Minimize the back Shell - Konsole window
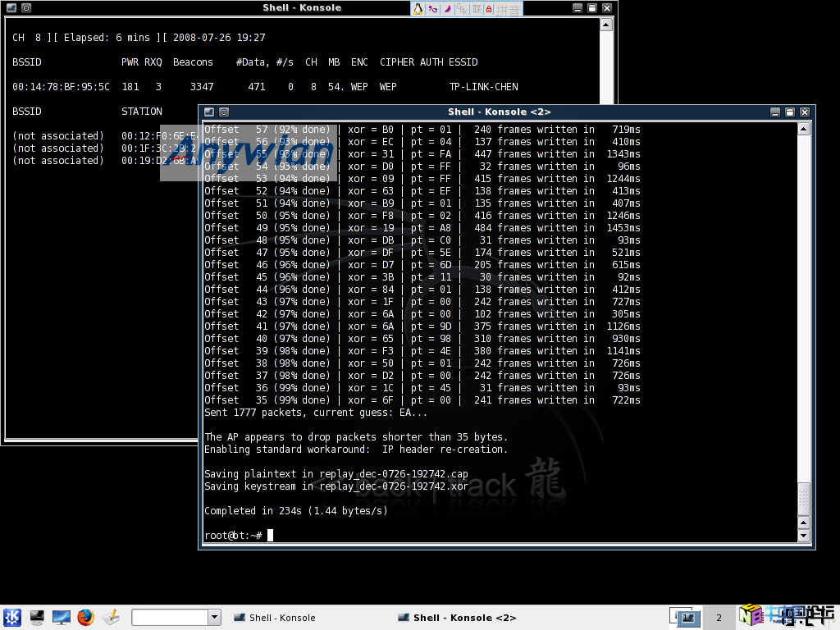Image resolution: width=840 pixels, height=630 pixels. [577, 8]
